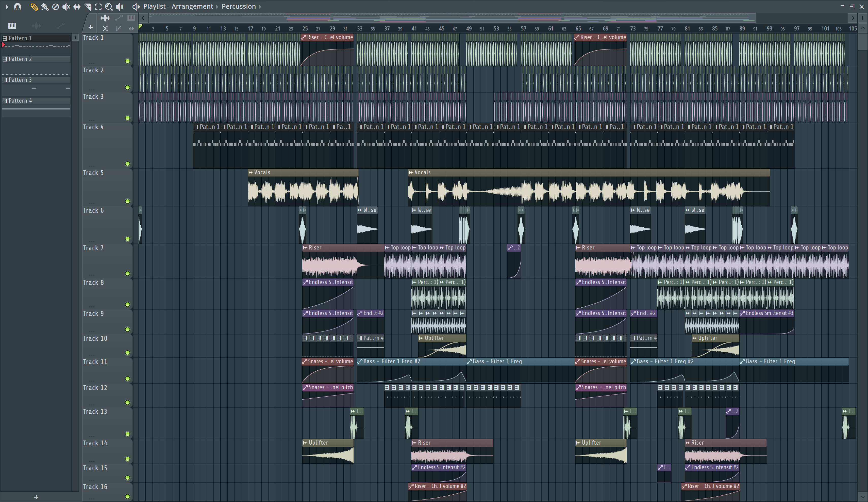The width and height of the screenshot is (868, 502).
Task: Add new pattern with bottom plus
Action: [x=36, y=497]
